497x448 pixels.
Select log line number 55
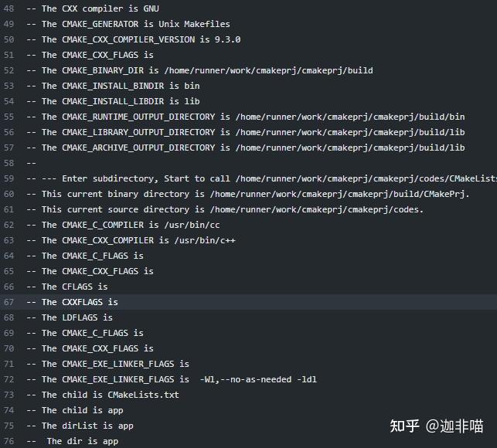(x=9, y=117)
